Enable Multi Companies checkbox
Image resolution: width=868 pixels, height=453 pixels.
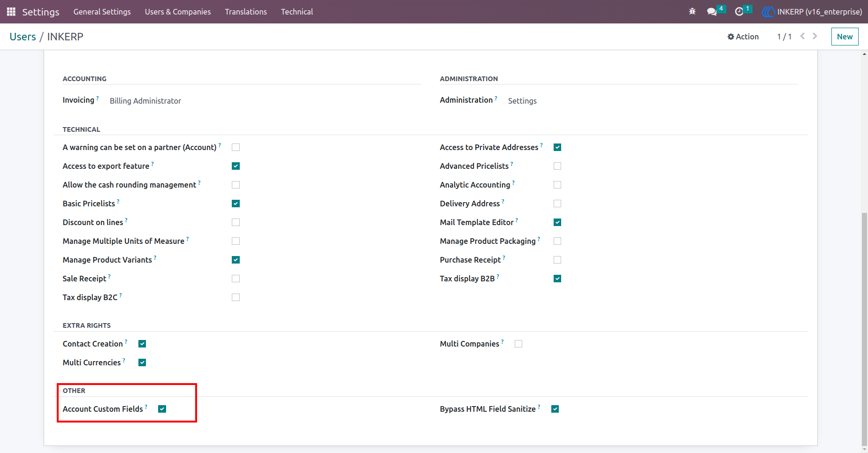pyautogui.click(x=518, y=344)
